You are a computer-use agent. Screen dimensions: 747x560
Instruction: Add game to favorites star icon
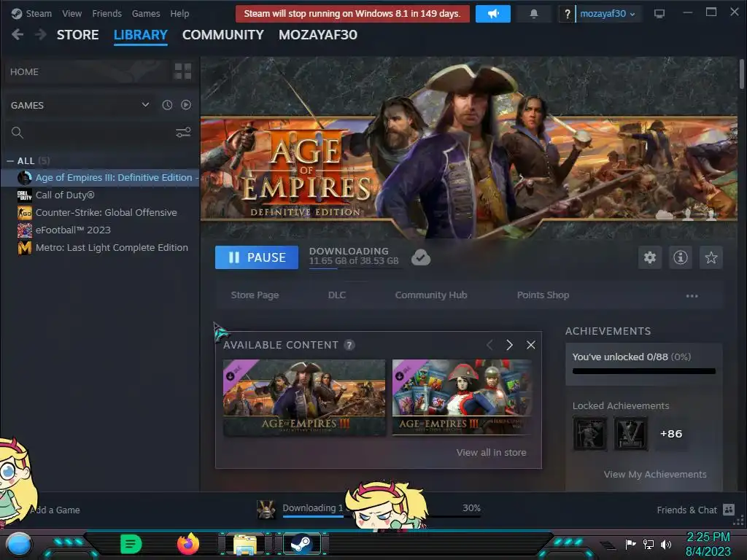711,257
